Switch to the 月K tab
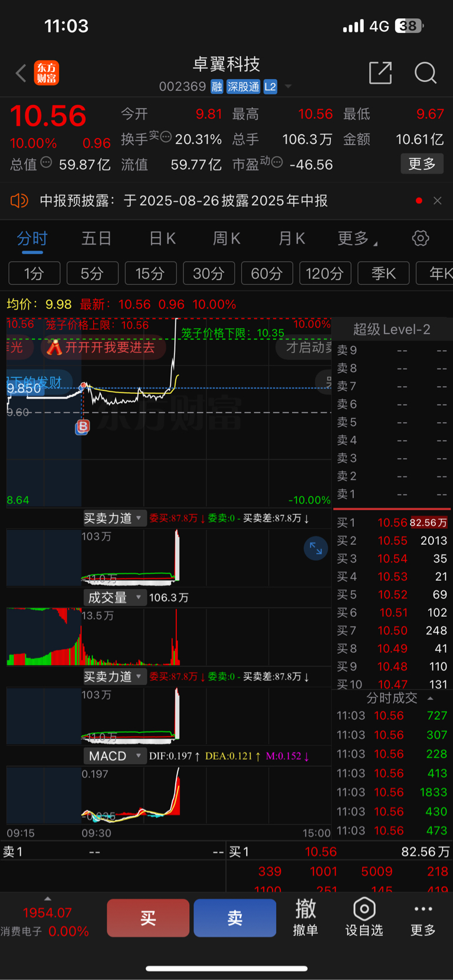Screen dimensions: 453x980 coord(291,239)
